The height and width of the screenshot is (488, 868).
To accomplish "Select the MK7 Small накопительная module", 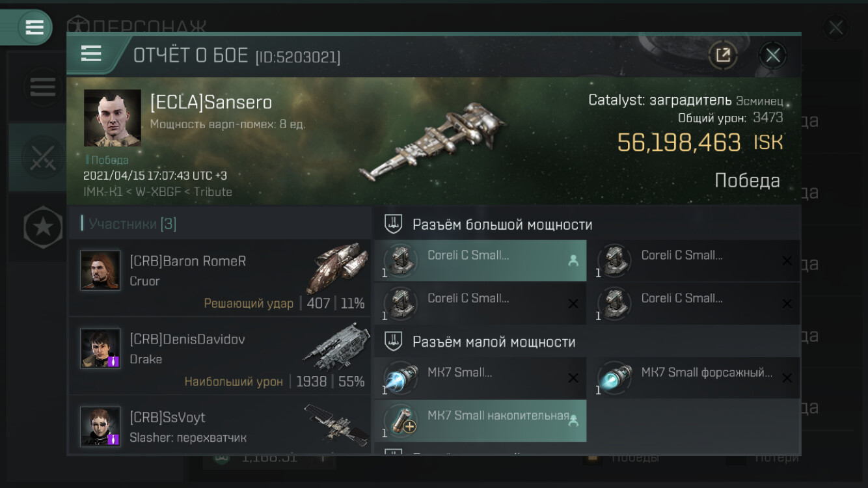I will [x=480, y=421].
